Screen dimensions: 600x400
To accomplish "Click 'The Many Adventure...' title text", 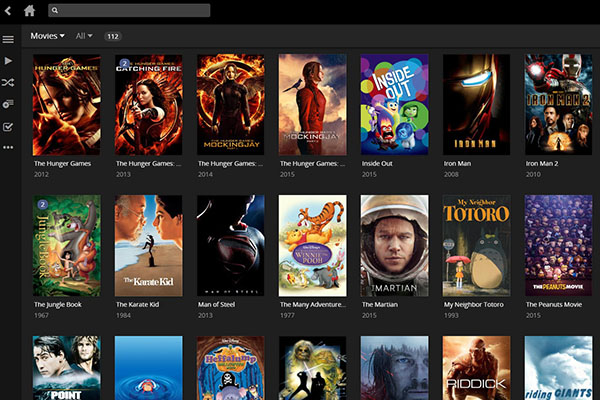I will pos(313,305).
